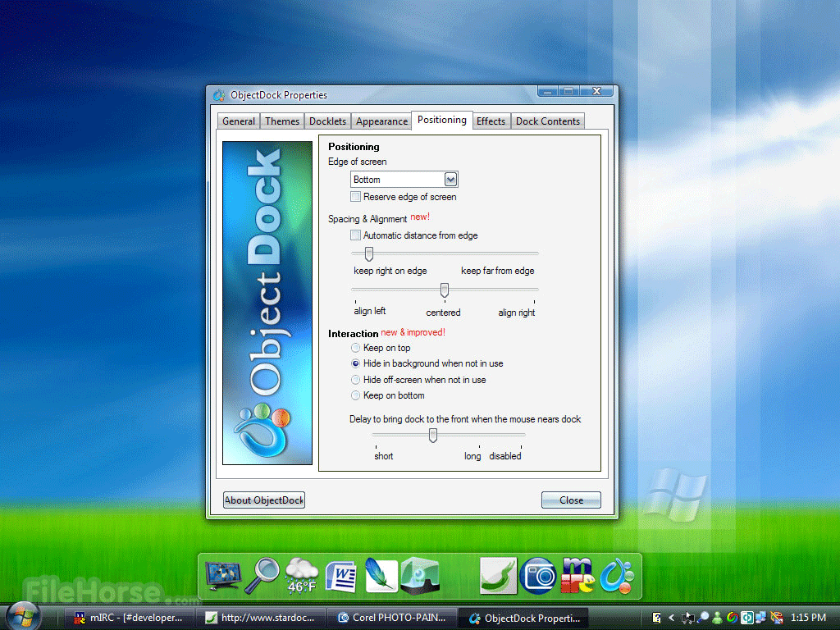Click the 'keep far from edge' label
The height and width of the screenshot is (630, 840).
(498, 271)
